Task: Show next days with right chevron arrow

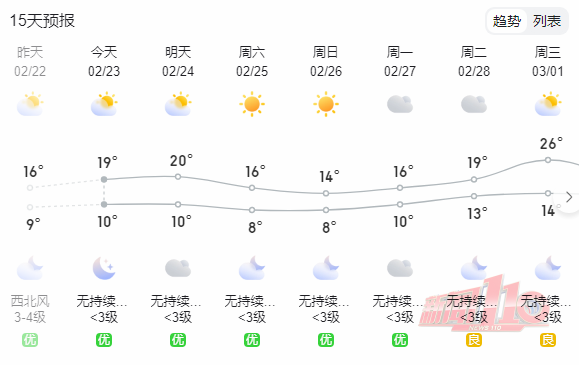Action: [569, 197]
